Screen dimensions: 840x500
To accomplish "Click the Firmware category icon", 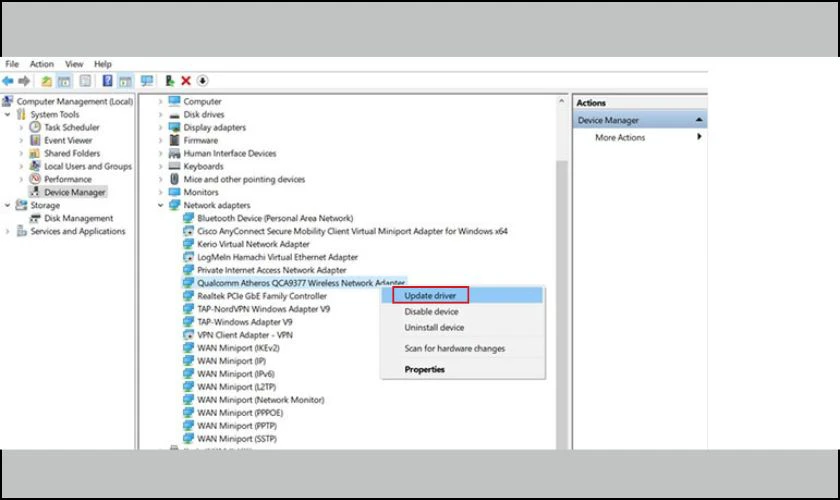I will pyautogui.click(x=174, y=140).
